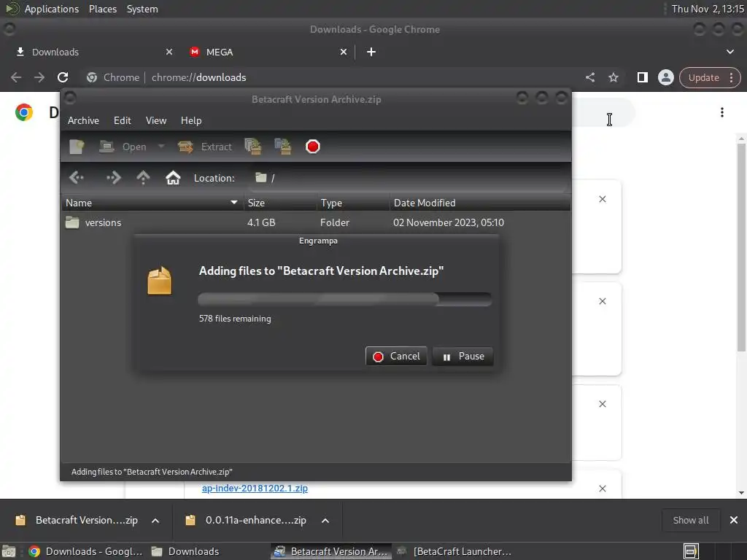Open the View menu in Engrampa
The height and width of the screenshot is (560, 747).
(x=156, y=120)
